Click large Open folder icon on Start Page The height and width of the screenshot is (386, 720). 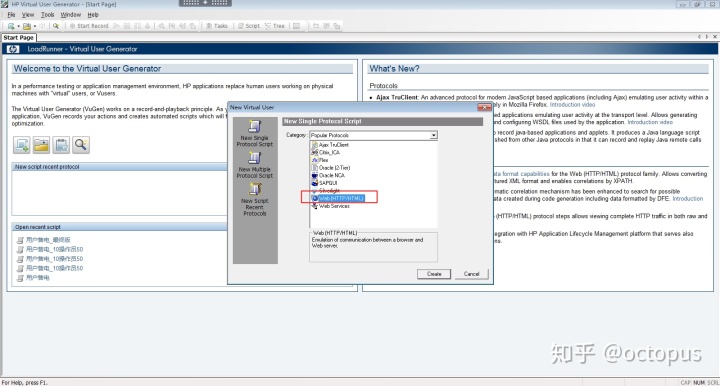pyautogui.click(x=41, y=145)
